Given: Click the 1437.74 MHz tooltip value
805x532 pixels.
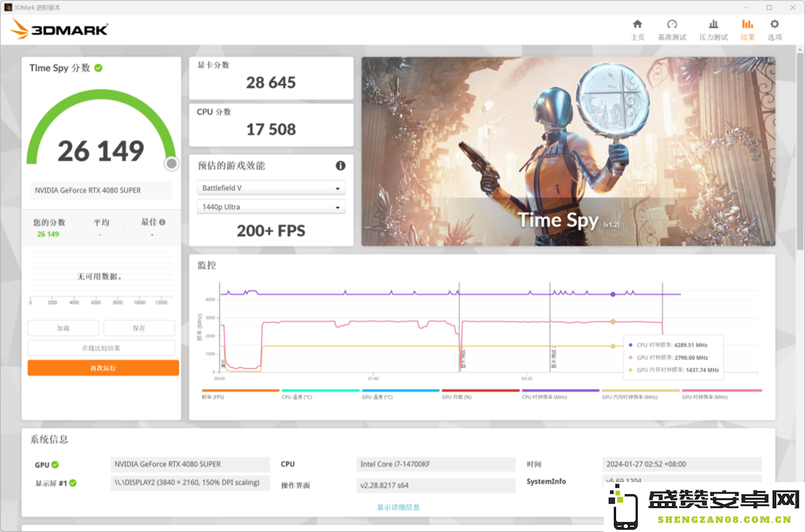Looking at the screenshot, I should 702,369.
